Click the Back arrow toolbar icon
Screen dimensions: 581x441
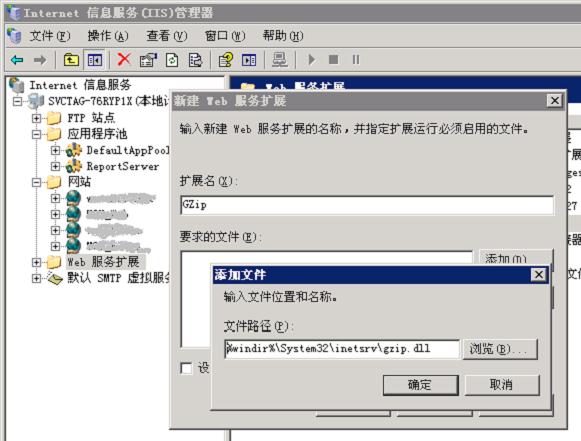coord(17,60)
